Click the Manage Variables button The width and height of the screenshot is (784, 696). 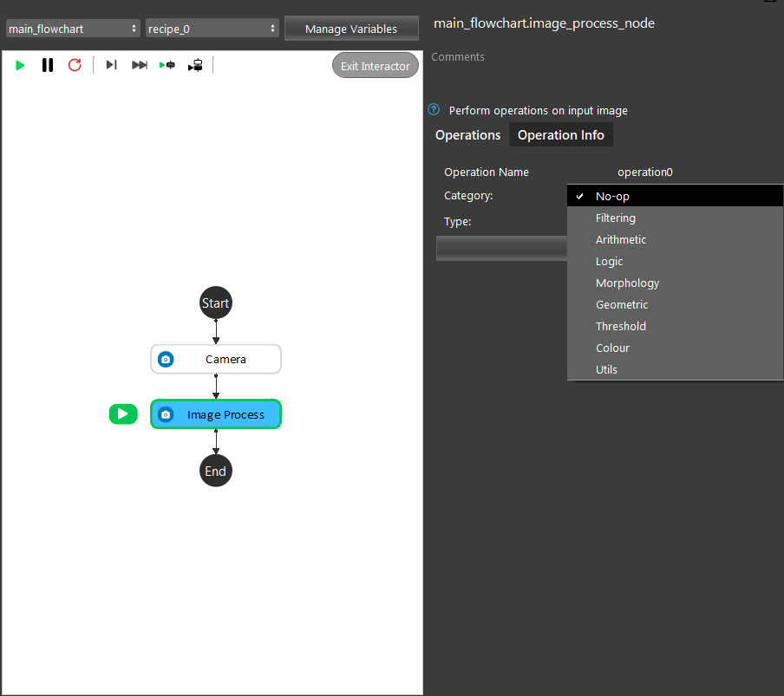tap(351, 29)
